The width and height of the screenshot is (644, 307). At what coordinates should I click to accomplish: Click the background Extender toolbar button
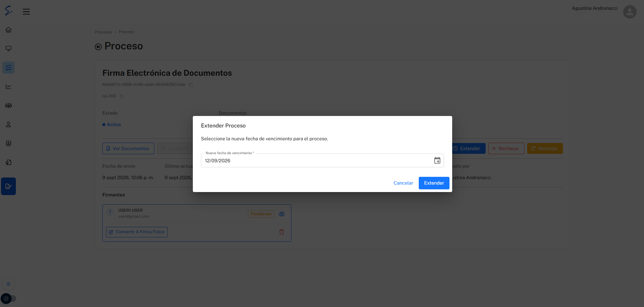click(469, 148)
